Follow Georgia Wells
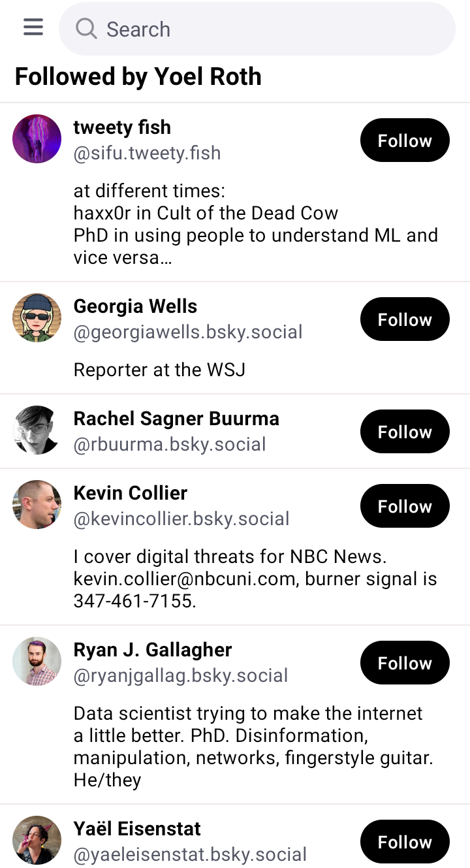Viewport: 470px width, 868px height. tap(405, 319)
